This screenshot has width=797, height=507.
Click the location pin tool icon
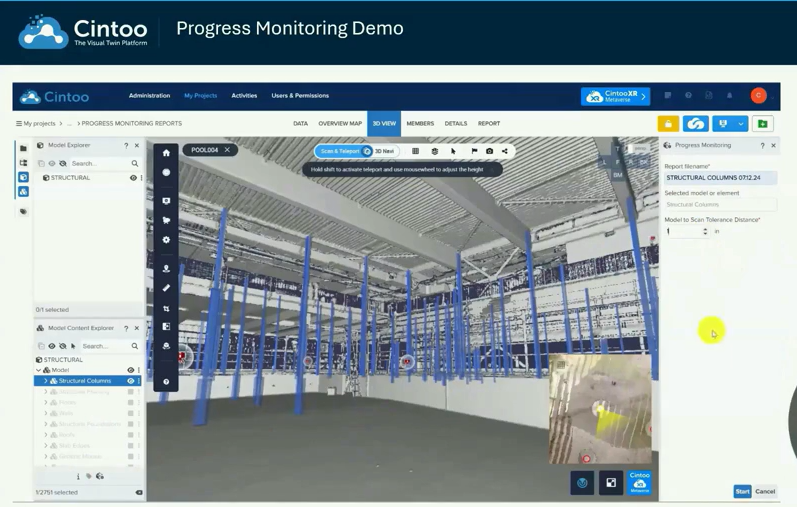(x=166, y=269)
